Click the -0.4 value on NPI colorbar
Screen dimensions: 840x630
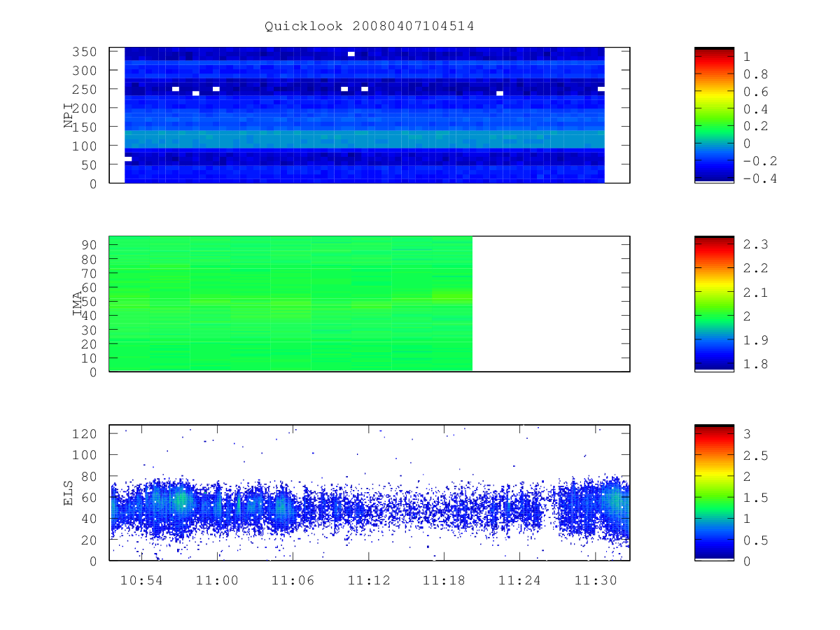(759, 178)
